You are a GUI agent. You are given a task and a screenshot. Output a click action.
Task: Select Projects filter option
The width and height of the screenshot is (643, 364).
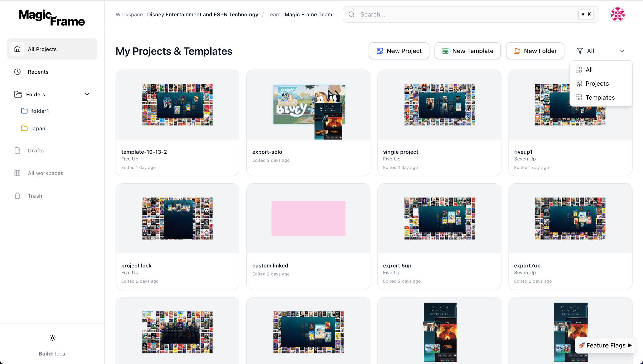pos(597,84)
